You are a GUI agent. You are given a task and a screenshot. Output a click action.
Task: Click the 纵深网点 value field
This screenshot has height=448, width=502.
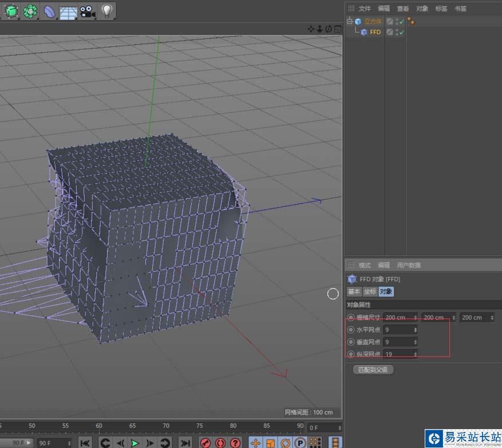click(397, 354)
